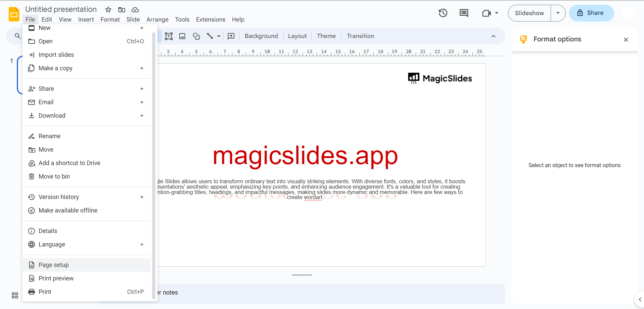Close the Format options panel

(626, 40)
